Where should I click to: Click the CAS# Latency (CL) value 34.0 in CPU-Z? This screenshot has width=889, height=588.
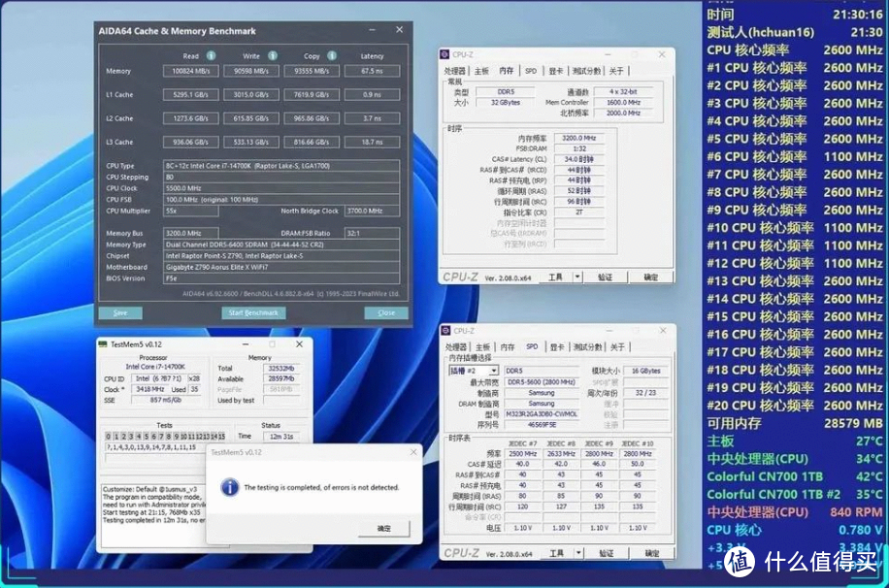[x=578, y=159]
